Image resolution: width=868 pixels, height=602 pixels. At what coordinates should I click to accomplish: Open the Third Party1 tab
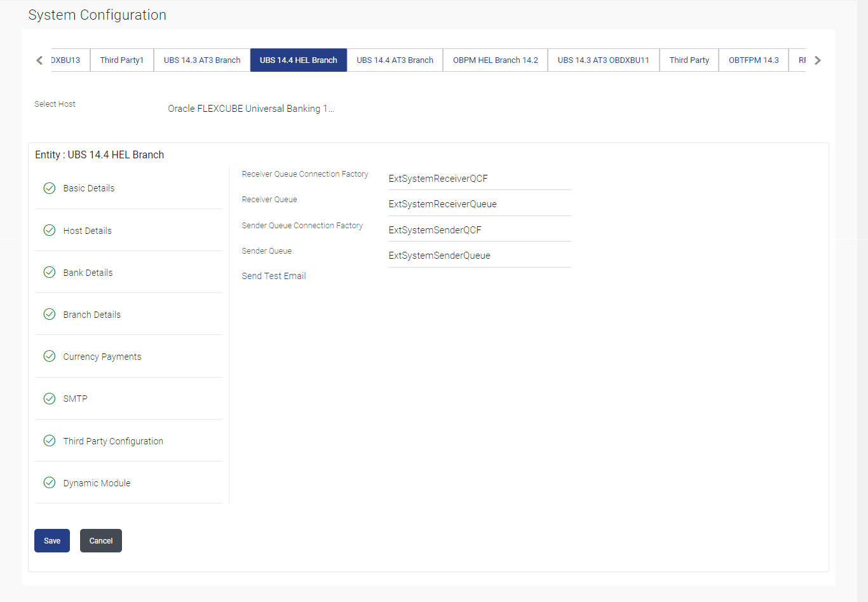tap(122, 60)
